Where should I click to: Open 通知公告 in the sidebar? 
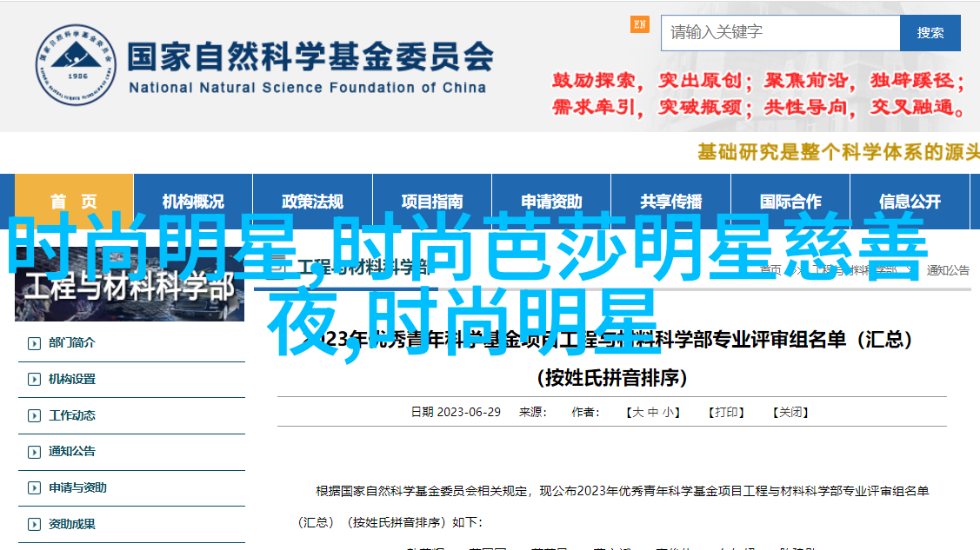click(72, 451)
